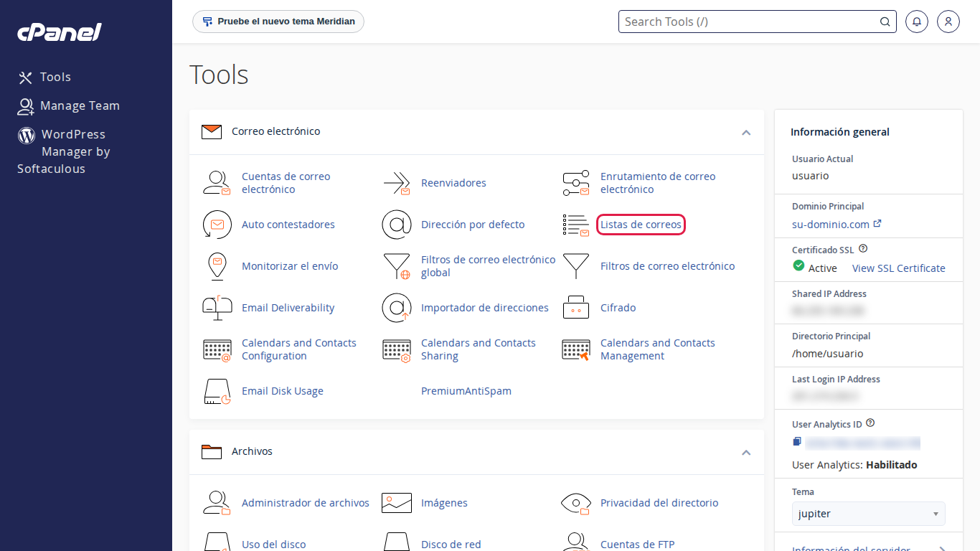
Task: Click the Certificado SSL help icon
Action: pyautogui.click(x=863, y=249)
